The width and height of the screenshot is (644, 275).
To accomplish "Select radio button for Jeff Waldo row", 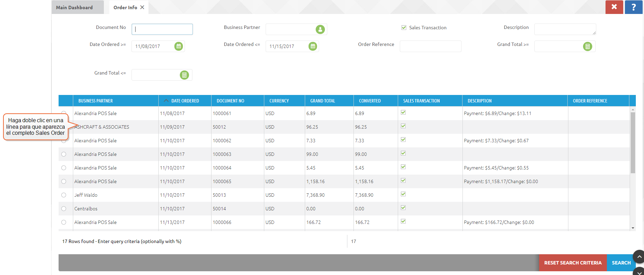I will tap(64, 195).
